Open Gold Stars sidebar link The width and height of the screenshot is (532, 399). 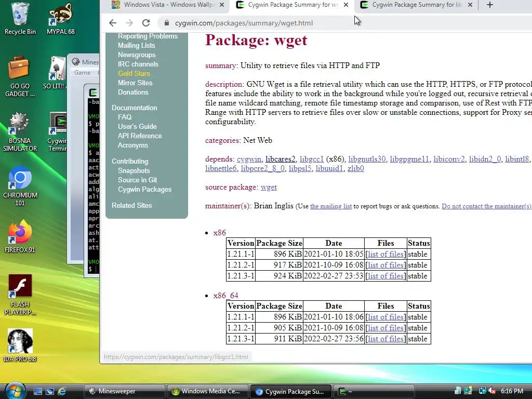134,74
